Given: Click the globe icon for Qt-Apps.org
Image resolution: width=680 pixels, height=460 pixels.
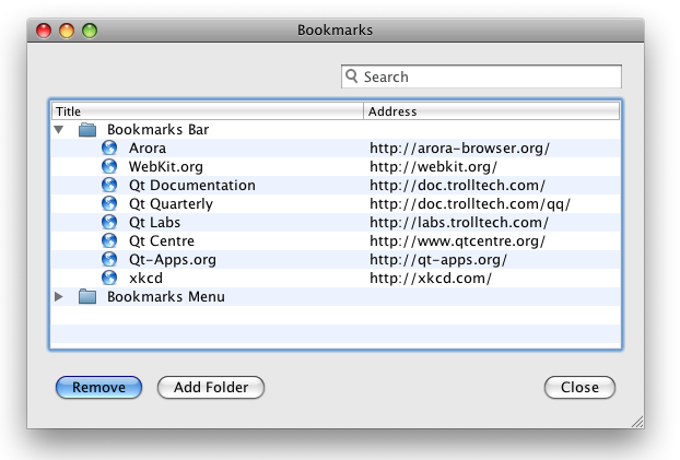Looking at the screenshot, I should pos(109,259).
